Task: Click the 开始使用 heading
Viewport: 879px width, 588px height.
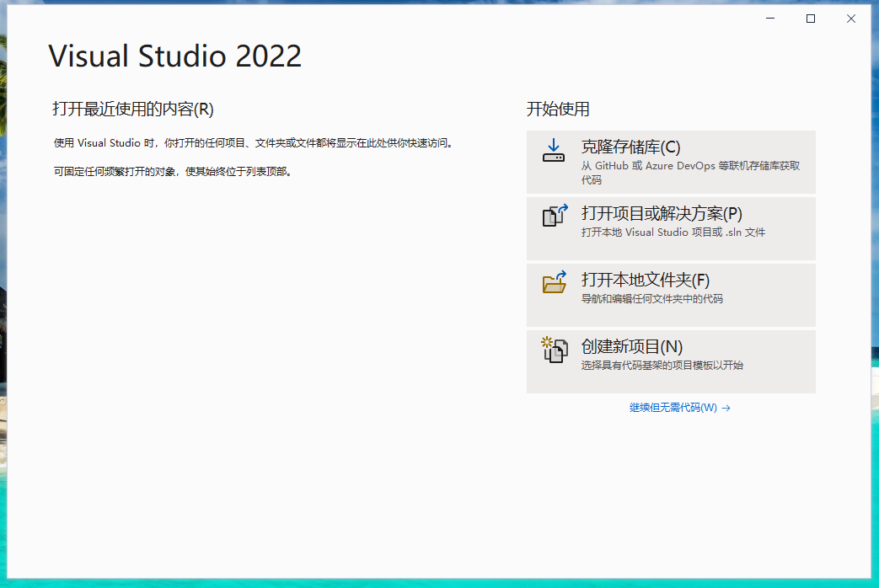Action: click(558, 109)
